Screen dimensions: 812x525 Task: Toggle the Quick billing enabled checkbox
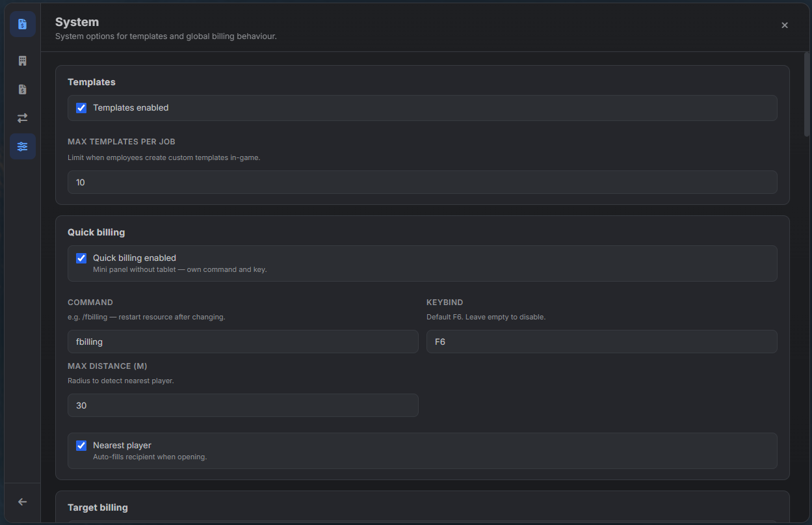[81, 258]
